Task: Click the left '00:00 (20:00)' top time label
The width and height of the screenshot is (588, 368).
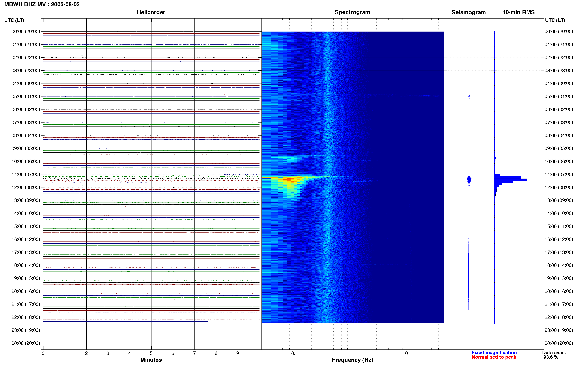Action: click(26, 31)
